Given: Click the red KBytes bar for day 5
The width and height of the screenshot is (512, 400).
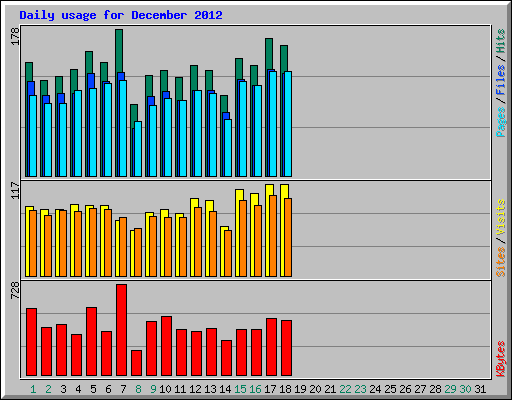Looking at the screenshot, I should point(91,342).
